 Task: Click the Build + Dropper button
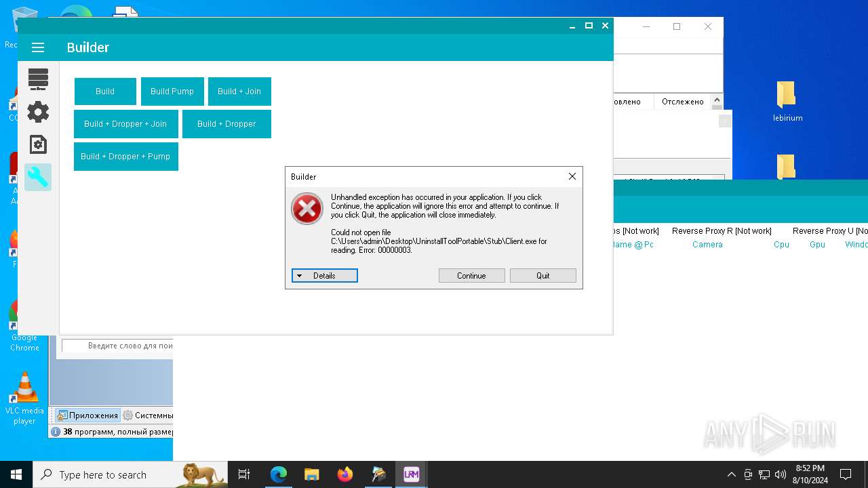226,124
